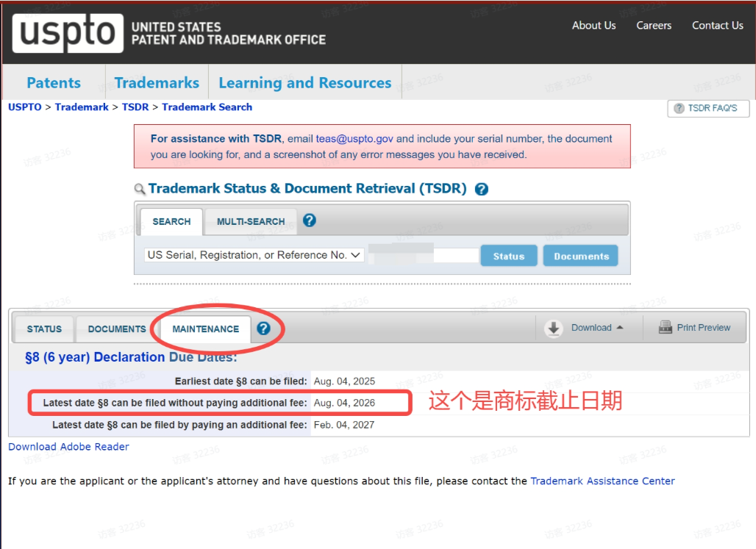Viewport: 756px width, 549px height.
Task: Follow the Careers link
Action: [654, 26]
